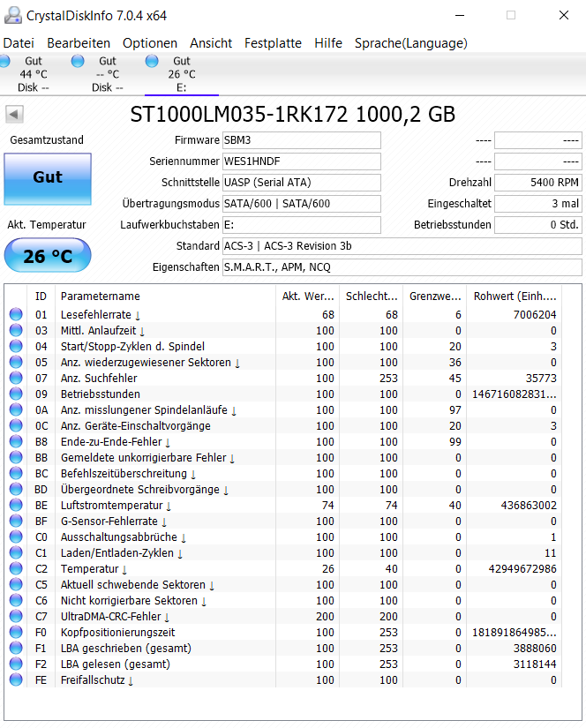
Task: Select the Übergeordnete Schreibvorgänge parameter
Action: tap(145, 490)
